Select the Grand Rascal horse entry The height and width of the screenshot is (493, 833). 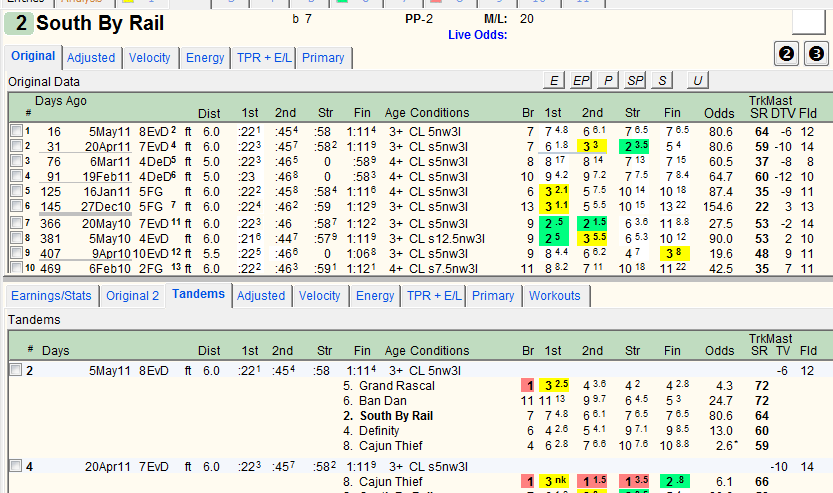[x=396, y=386]
